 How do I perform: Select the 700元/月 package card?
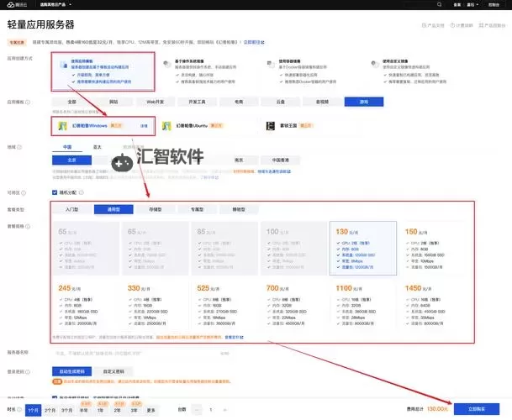[x=294, y=305]
